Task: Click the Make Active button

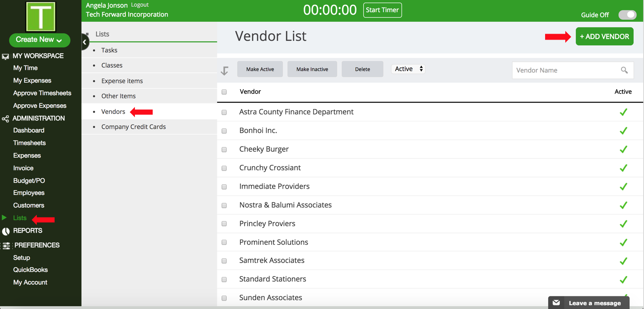Action: (x=260, y=69)
